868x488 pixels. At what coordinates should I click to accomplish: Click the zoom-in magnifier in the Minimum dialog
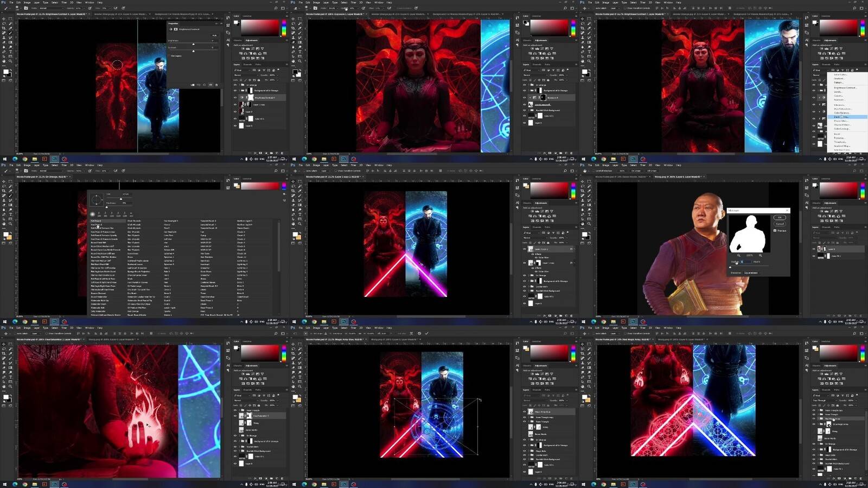click(x=760, y=255)
